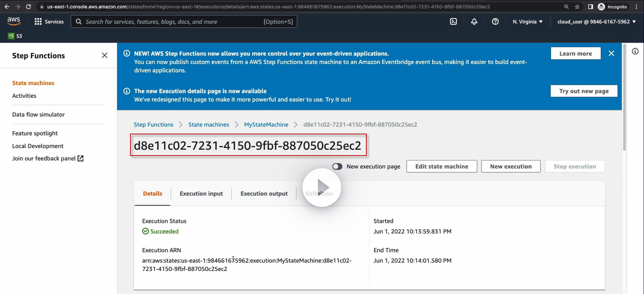Open Feature spotlight in the sidebar
The height and width of the screenshot is (294, 644).
tap(35, 133)
